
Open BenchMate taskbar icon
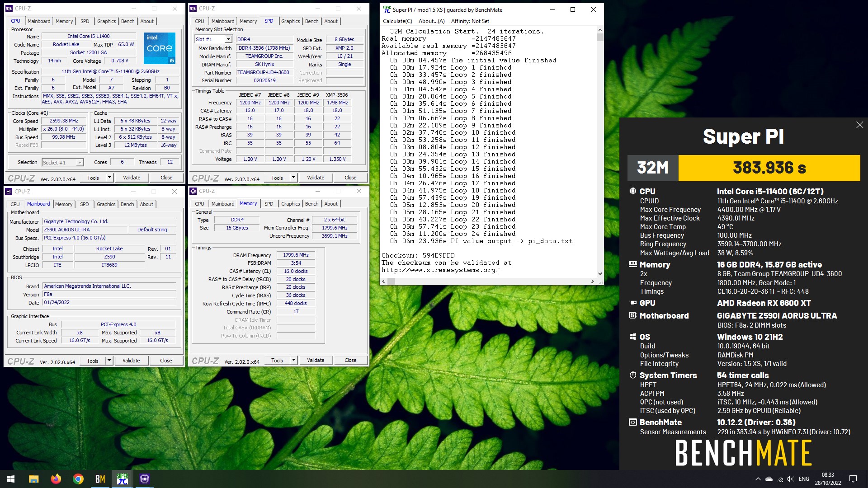100,479
